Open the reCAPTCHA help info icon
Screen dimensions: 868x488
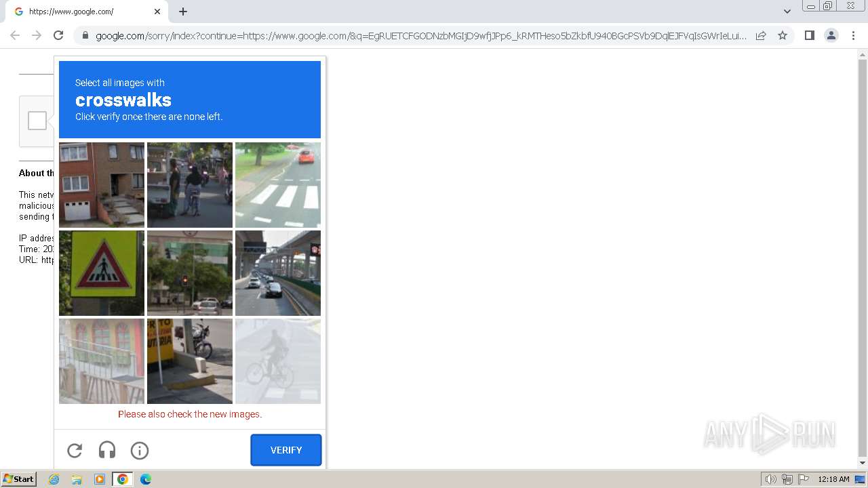click(140, 450)
